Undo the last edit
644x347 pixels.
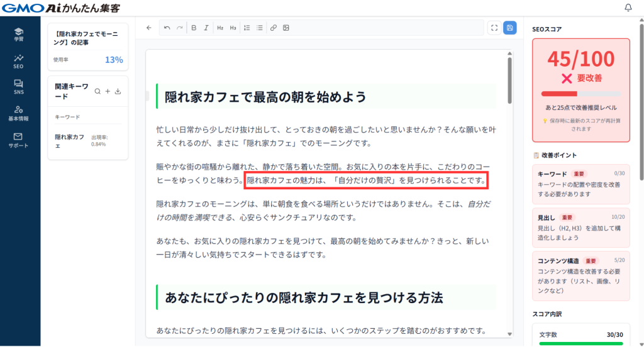(167, 28)
